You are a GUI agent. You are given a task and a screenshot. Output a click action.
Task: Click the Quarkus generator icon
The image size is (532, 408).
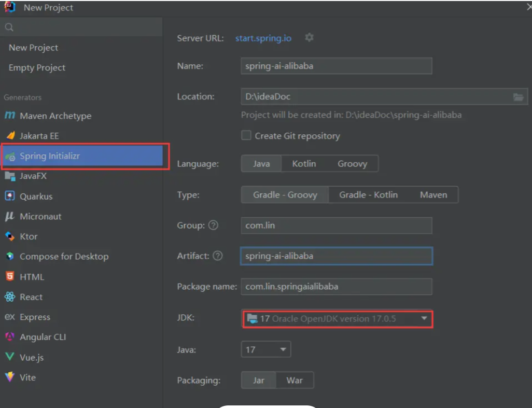10,196
